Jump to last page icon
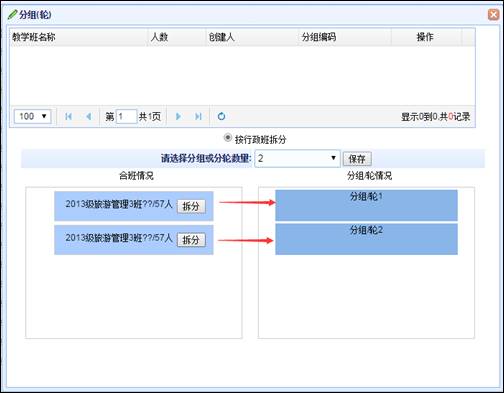This screenshot has height=393, width=504. coord(198,116)
